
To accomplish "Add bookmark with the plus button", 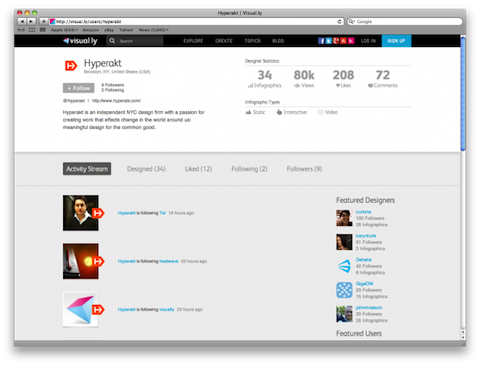I will pos(44,22).
